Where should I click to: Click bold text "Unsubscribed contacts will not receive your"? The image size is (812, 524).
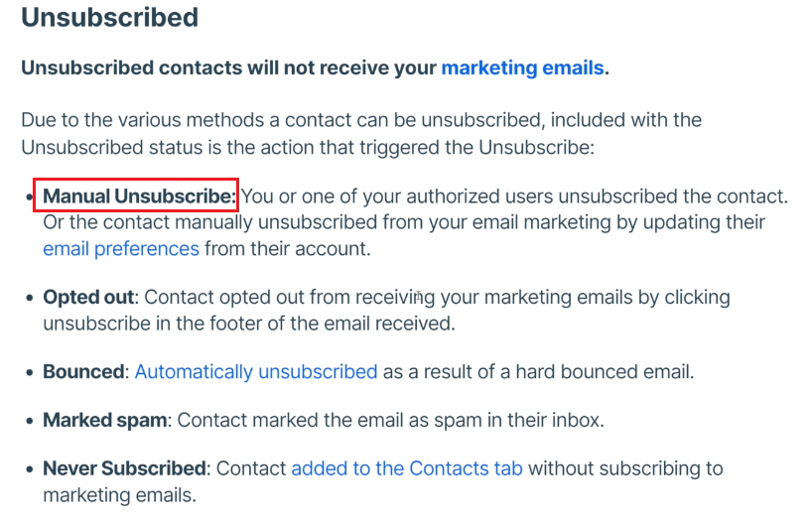tap(228, 67)
